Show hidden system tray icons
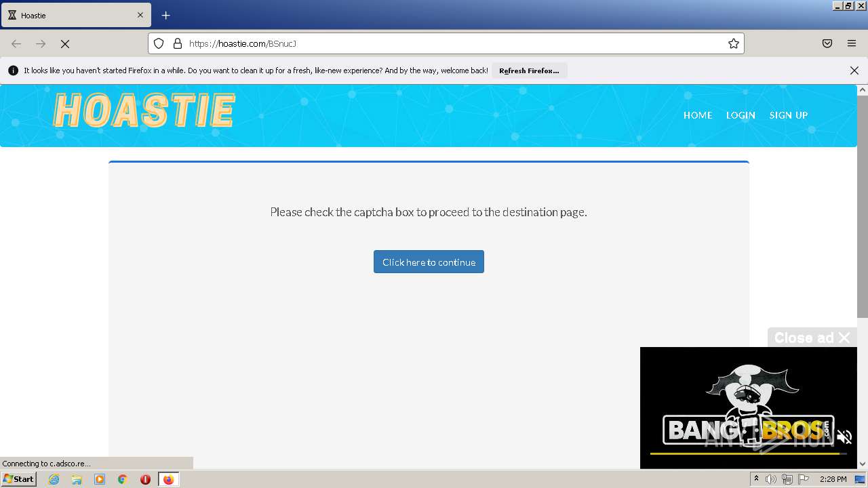This screenshot has height=488, width=868. (x=756, y=479)
